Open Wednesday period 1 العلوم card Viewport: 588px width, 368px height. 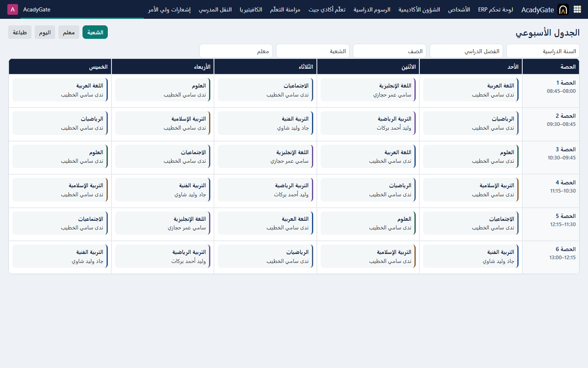(x=163, y=90)
